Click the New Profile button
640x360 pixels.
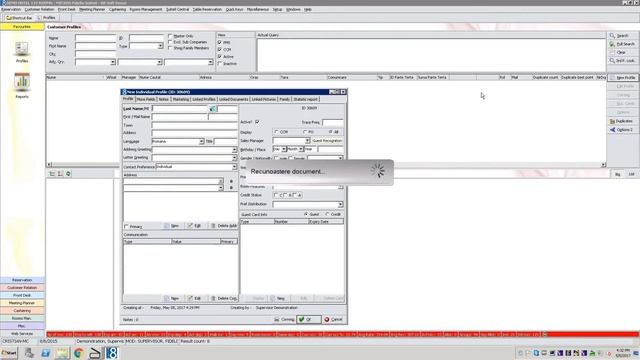pos(622,78)
